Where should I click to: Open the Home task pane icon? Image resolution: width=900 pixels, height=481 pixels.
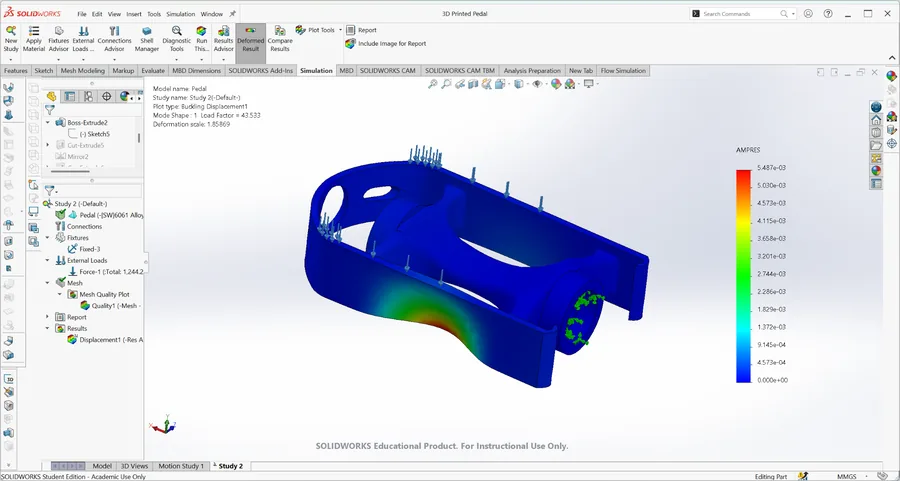click(876, 120)
